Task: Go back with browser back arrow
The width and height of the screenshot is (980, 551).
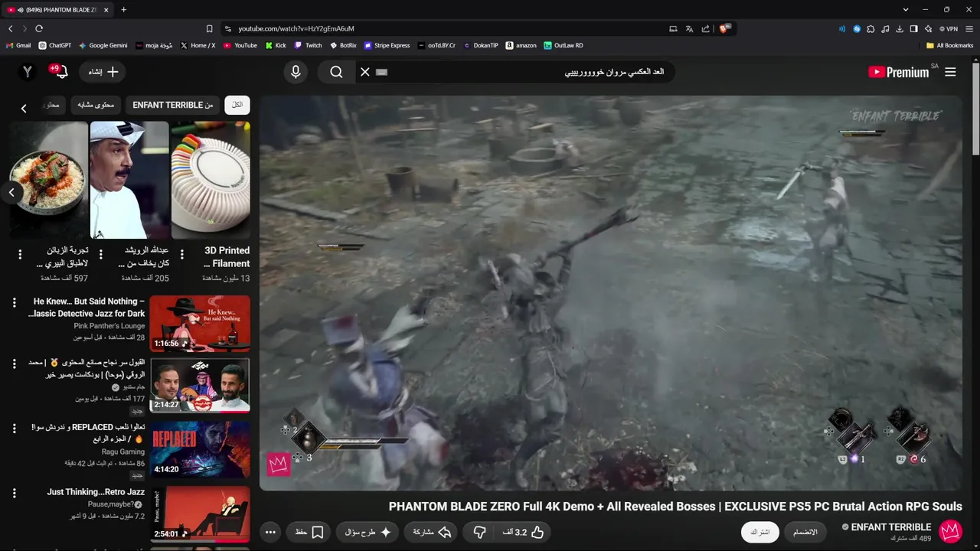Action: pyautogui.click(x=10, y=28)
